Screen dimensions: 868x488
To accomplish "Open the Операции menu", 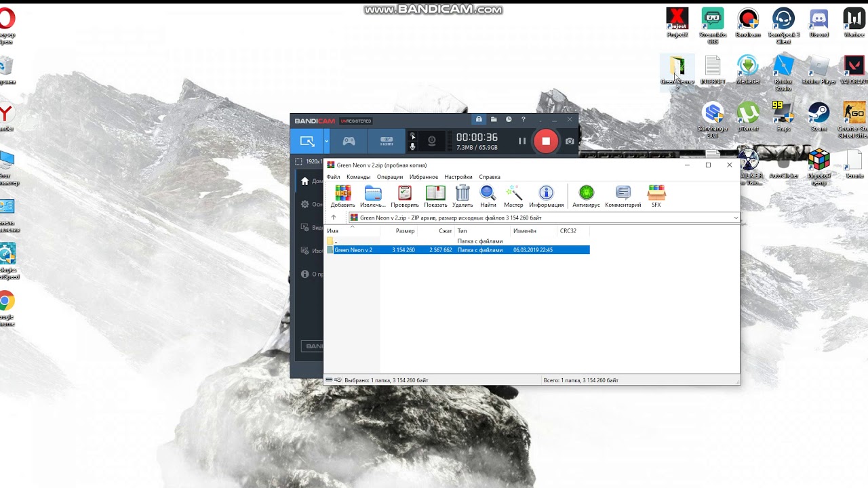I will (390, 177).
